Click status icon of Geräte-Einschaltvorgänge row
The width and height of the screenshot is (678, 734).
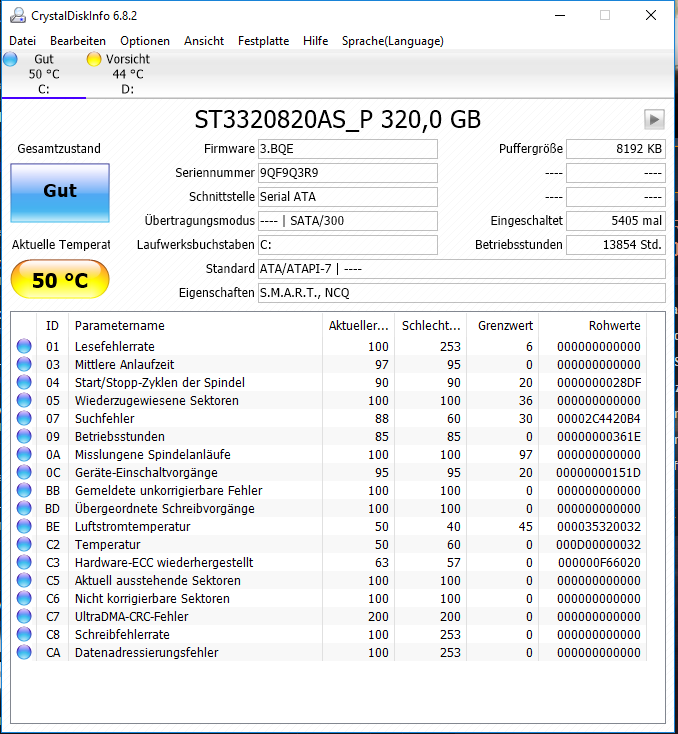pos(24,472)
